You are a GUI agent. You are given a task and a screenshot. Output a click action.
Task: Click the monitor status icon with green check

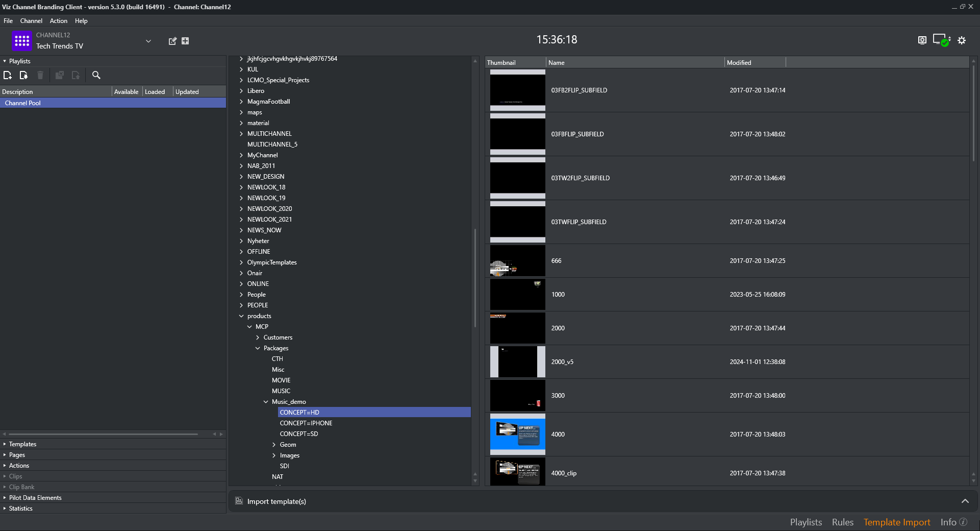pyautogui.click(x=941, y=40)
